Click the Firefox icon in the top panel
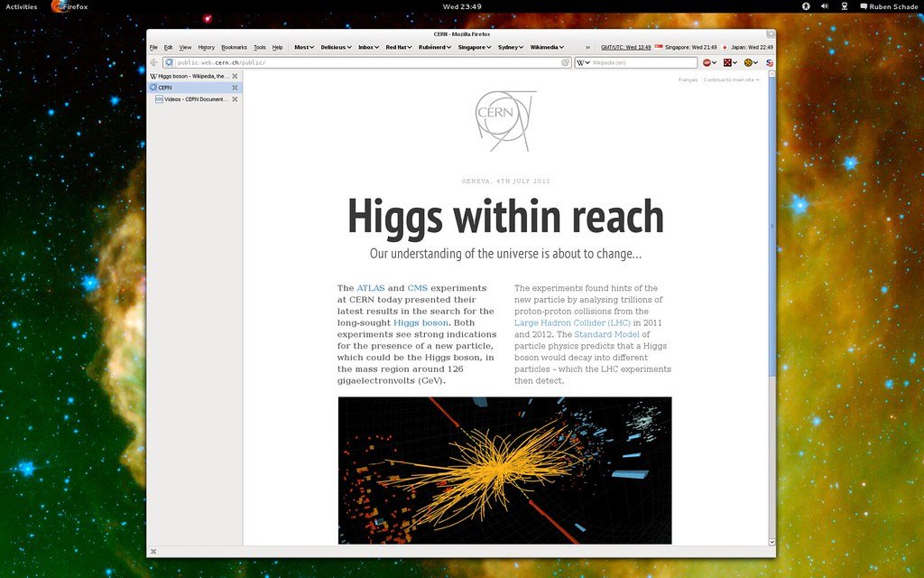Screen dimensions: 924x578 click(x=59, y=5)
